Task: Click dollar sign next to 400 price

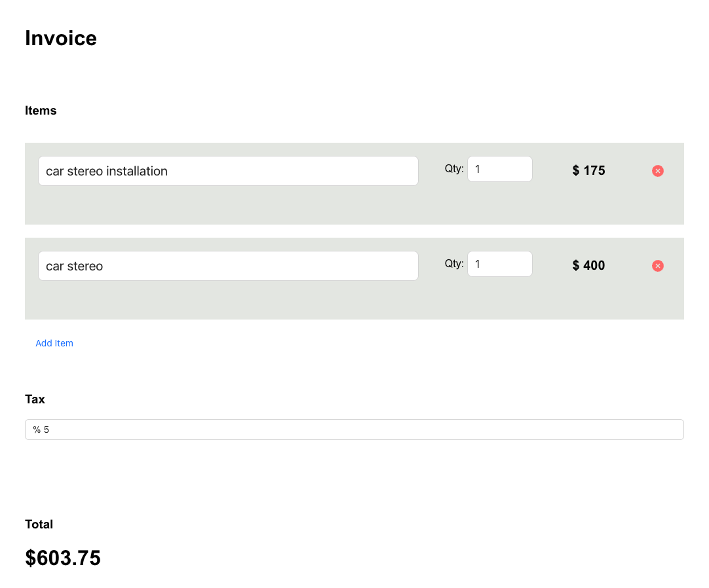Action: pos(576,265)
